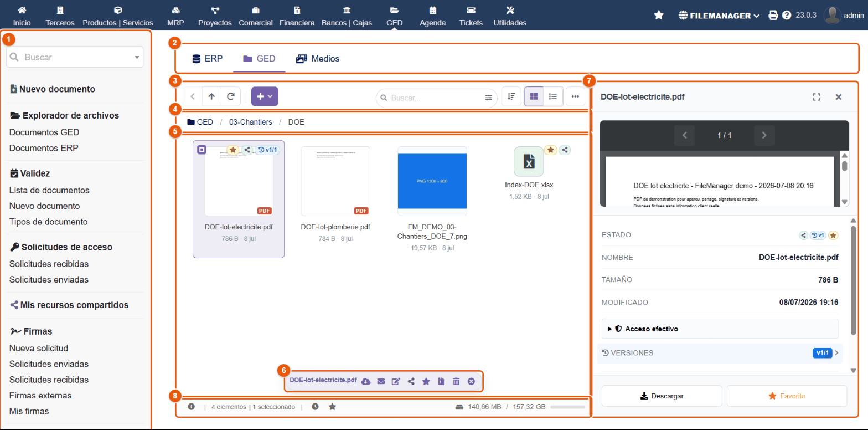Switch to grid view
Image resolution: width=868 pixels, height=430 pixels.
(534, 96)
